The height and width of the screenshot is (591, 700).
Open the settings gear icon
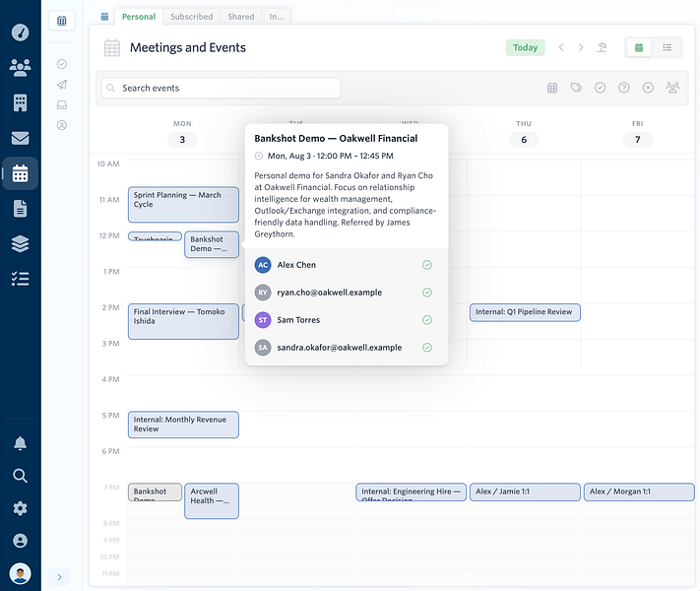point(20,508)
